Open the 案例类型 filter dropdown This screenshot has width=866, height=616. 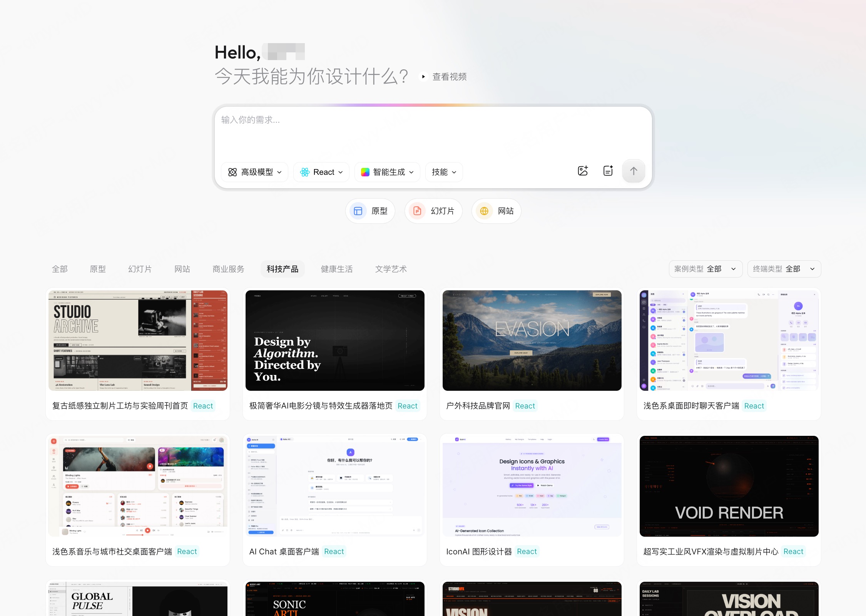[706, 269]
